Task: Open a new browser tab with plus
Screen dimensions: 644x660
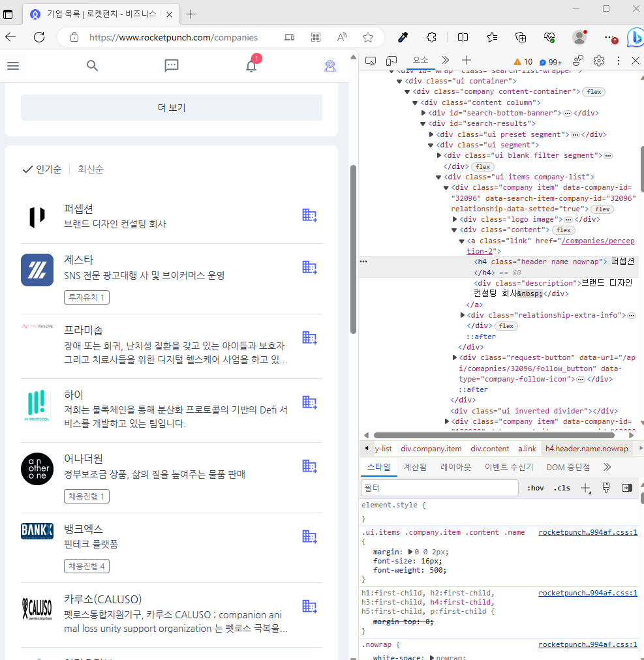Action: 191,14
